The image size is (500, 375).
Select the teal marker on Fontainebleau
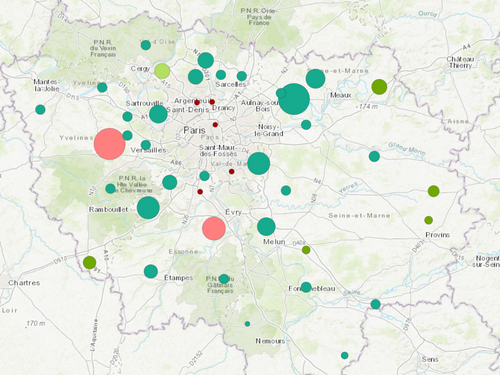pyautogui.click(x=306, y=287)
